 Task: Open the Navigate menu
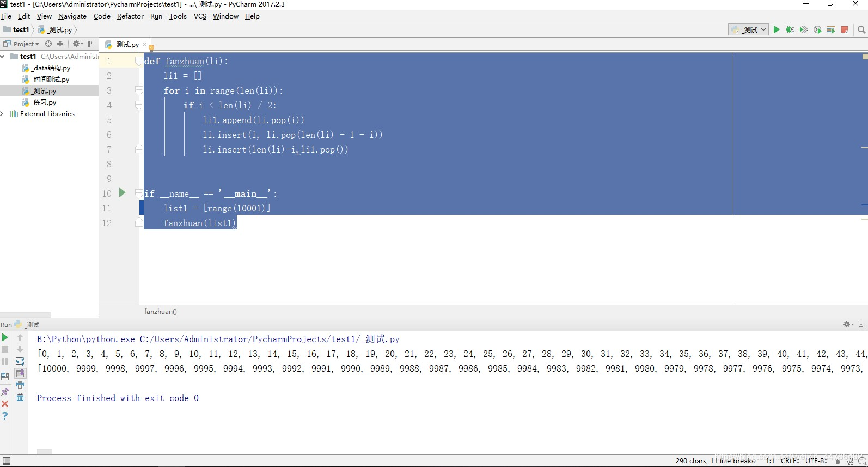(72, 16)
